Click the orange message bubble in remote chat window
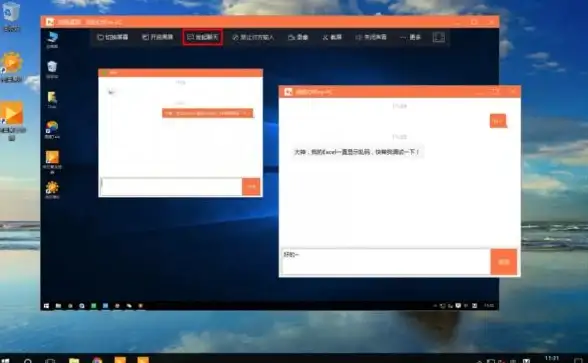The image size is (588, 363). (207, 113)
